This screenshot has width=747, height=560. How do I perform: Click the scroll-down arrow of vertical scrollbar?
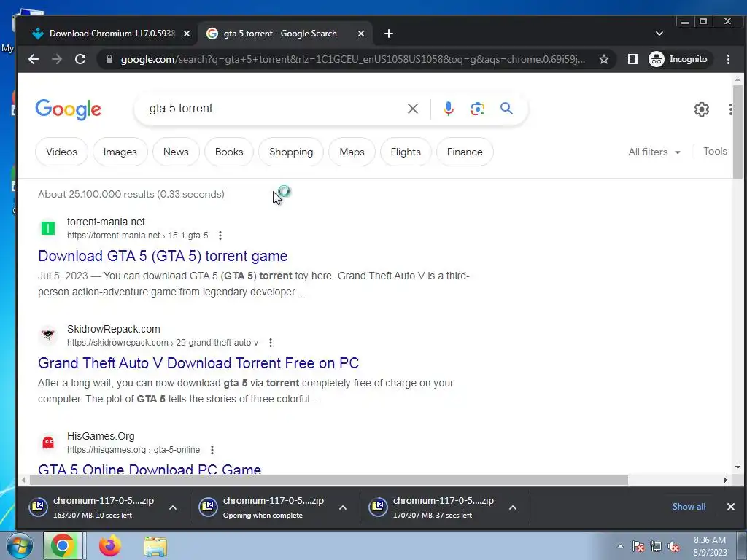point(738,467)
